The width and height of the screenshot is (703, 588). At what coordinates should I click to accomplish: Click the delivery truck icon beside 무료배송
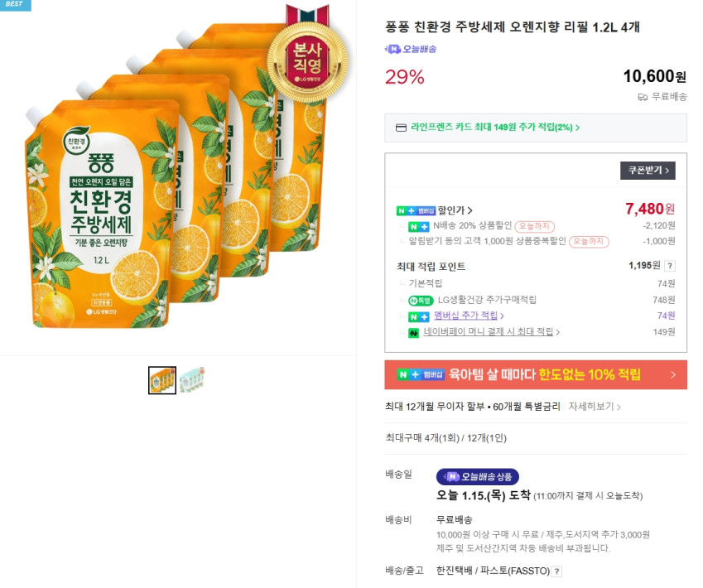(643, 97)
